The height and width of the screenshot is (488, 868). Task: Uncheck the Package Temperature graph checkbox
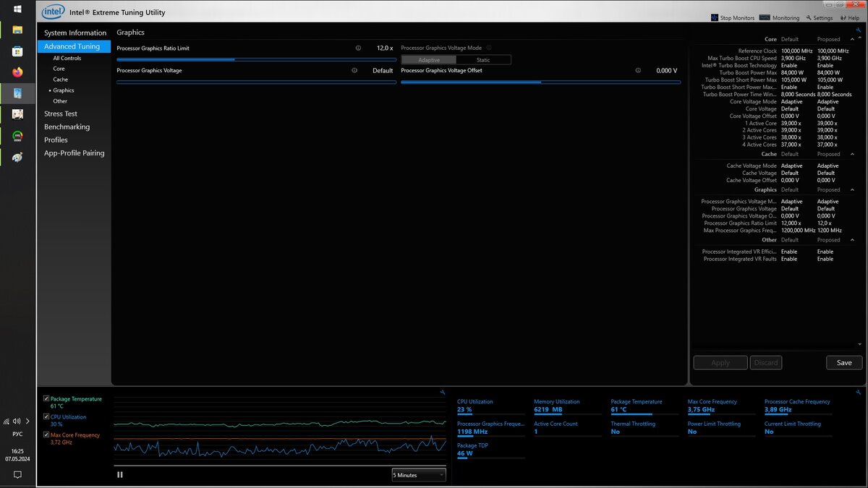tap(47, 398)
